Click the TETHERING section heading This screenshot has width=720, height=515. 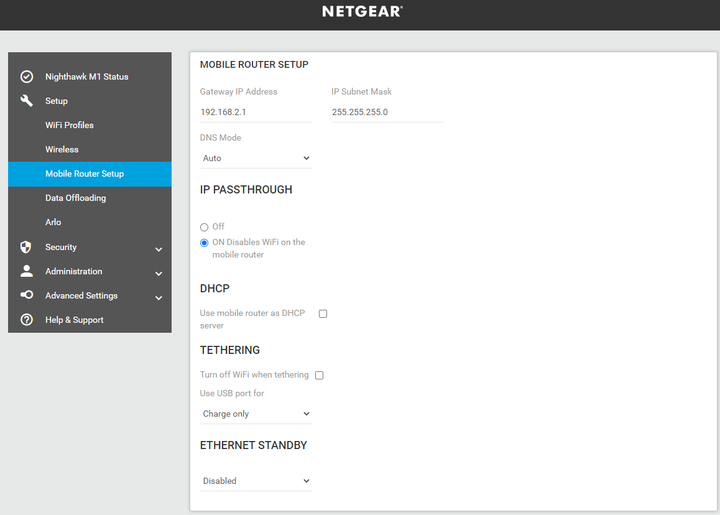pos(230,350)
